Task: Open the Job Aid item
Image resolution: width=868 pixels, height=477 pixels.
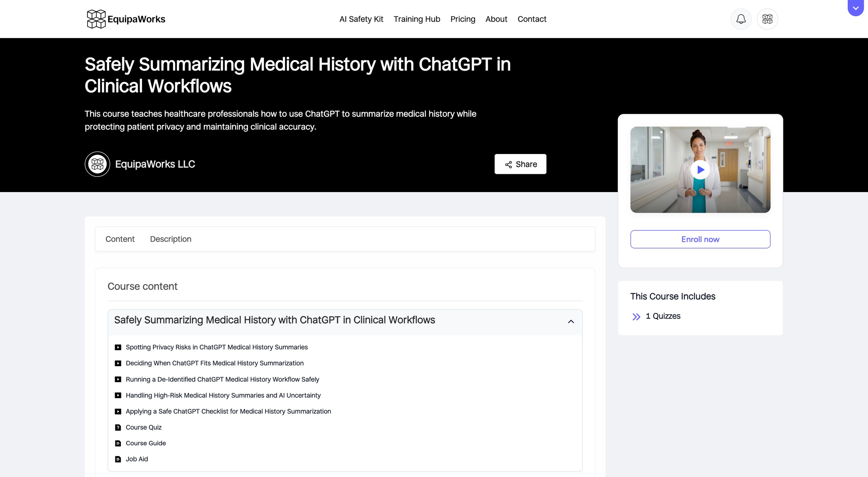Action: (137, 459)
